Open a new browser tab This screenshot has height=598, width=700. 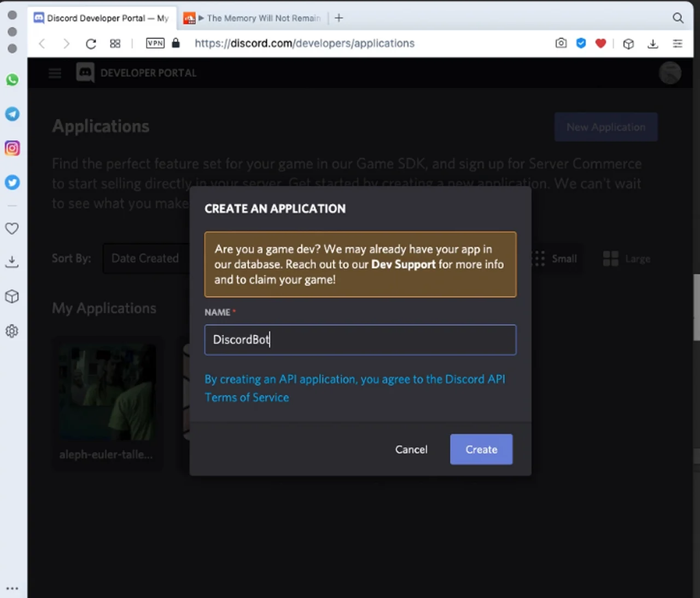[339, 18]
